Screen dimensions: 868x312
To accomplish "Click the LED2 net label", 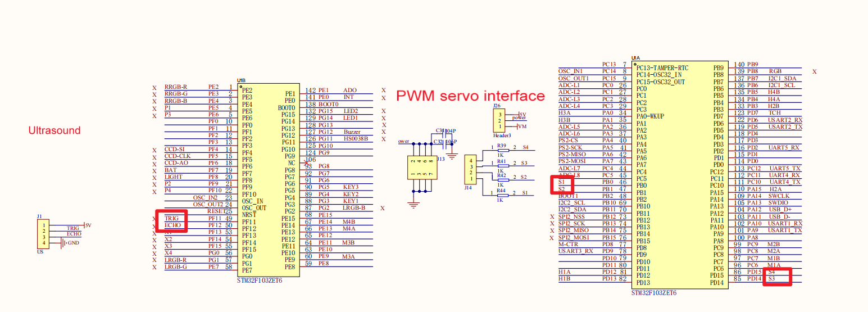I will (x=351, y=111).
